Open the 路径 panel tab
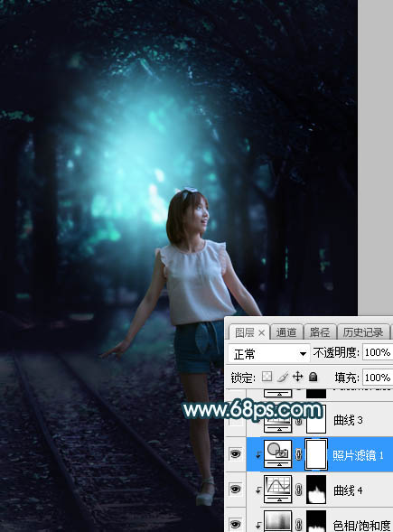 point(319,332)
